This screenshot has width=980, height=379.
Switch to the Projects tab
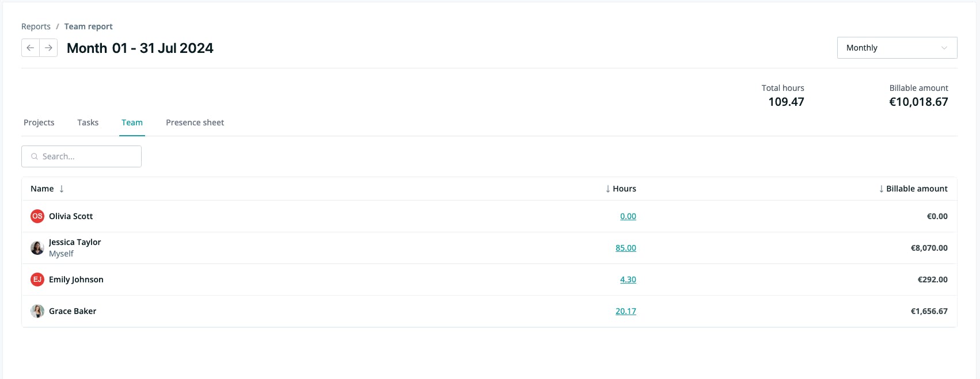39,122
